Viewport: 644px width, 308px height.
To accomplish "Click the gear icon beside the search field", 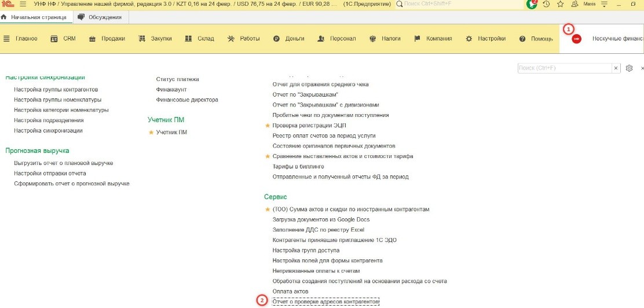I will (630, 68).
